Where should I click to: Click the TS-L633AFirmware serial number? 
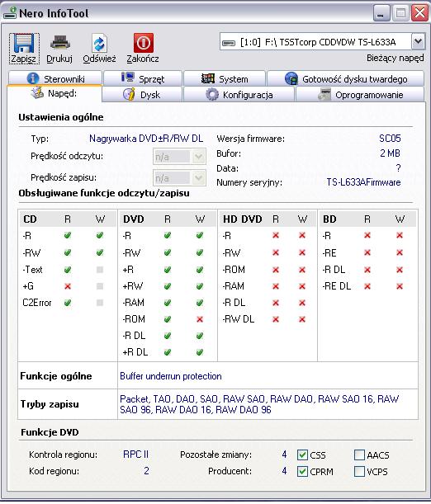point(363,182)
